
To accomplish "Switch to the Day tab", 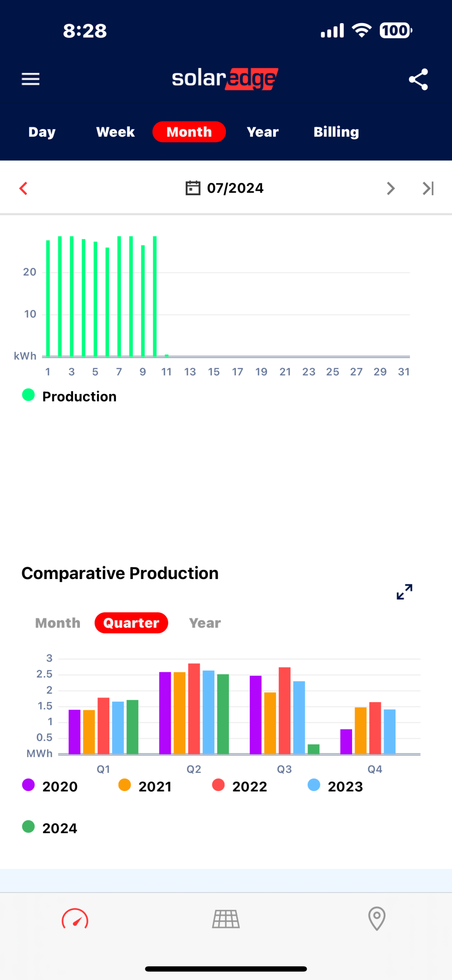I will tap(42, 132).
